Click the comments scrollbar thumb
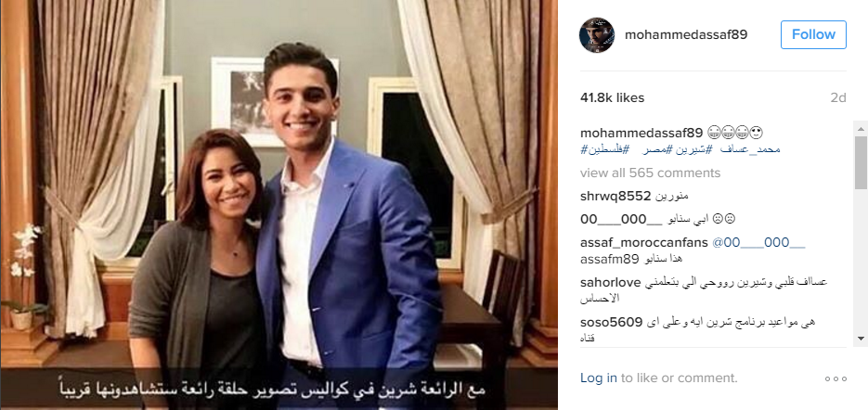Viewport: 868px width, 410px height. pyautogui.click(x=861, y=162)
